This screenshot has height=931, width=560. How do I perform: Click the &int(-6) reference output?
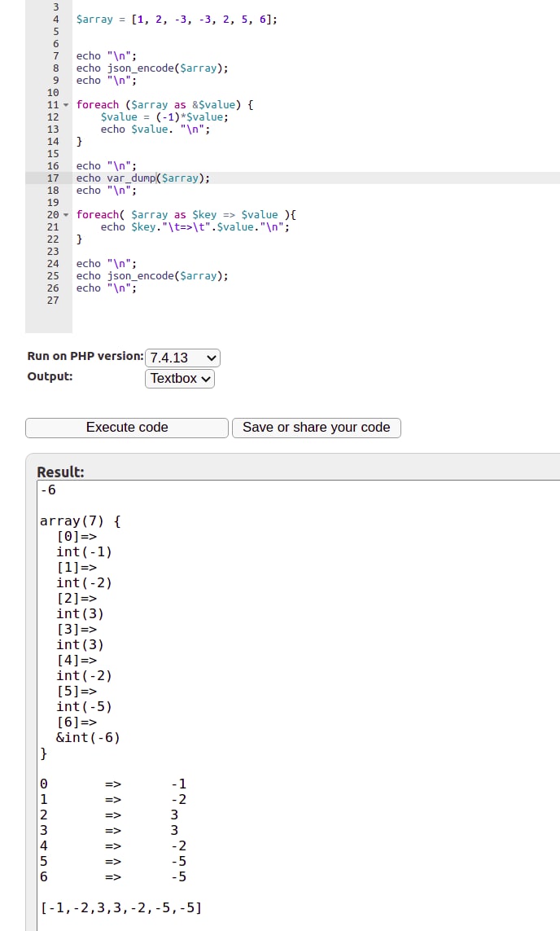pyautogui.click(x=88, y=737)
